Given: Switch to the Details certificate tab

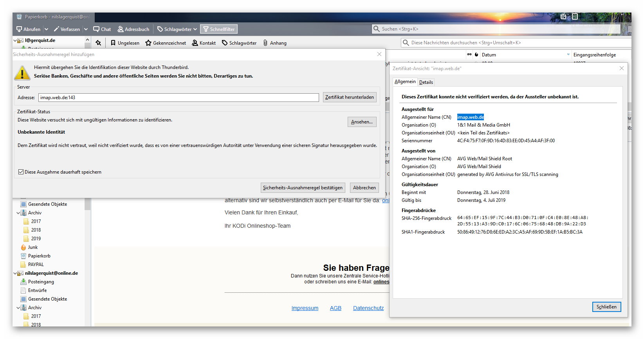Looking at the screenshot, I should click(426, 82).
